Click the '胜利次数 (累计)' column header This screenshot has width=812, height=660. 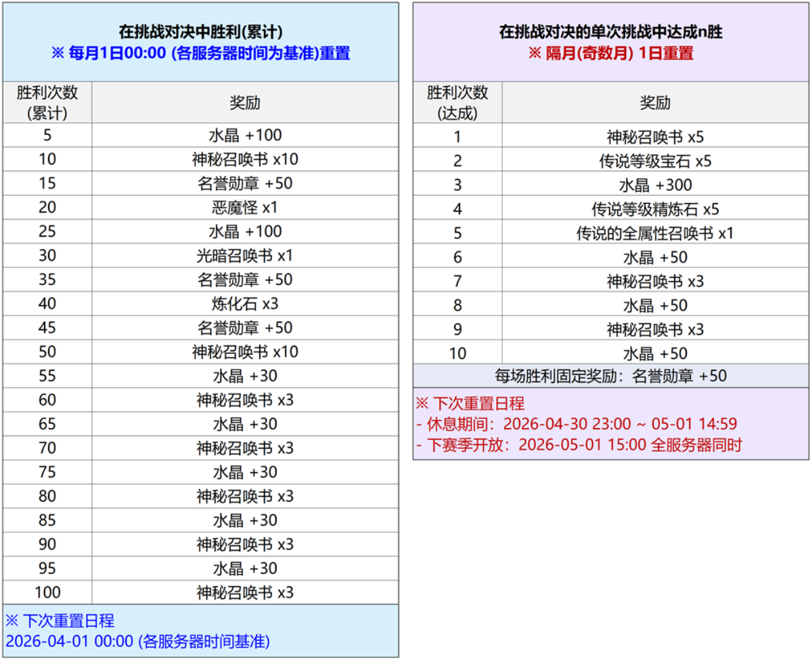pyautogui.click(x=47, y=103)
